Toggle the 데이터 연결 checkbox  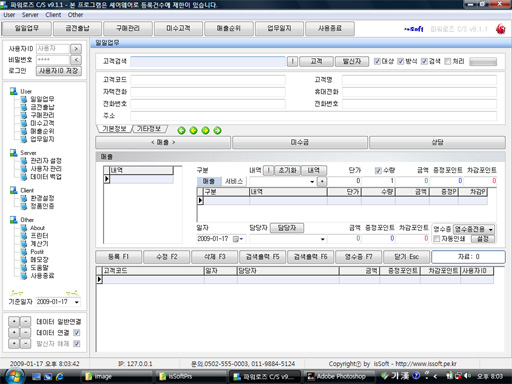77,333
